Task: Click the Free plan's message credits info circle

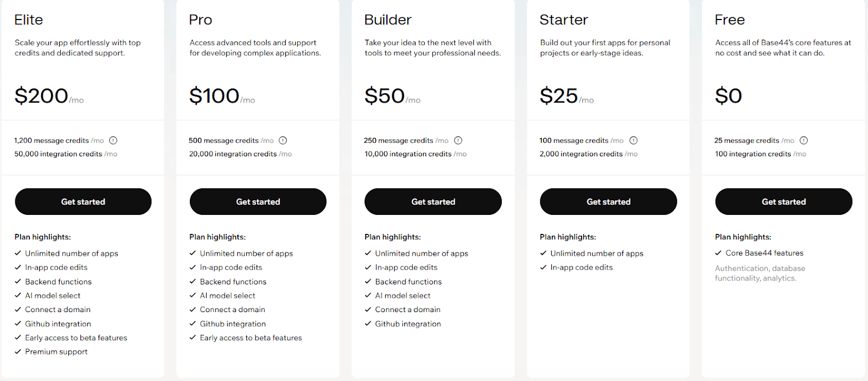Action: pos(803,140)
